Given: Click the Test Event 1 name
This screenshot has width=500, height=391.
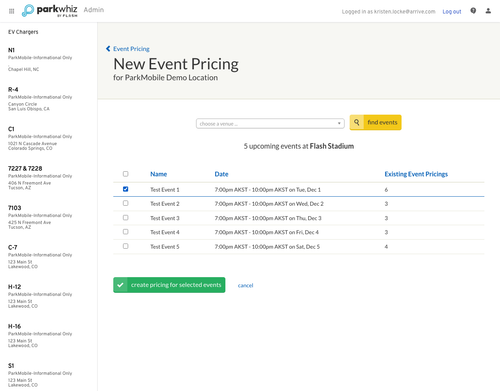Looking at the screenshot, I should click(165, 190).
